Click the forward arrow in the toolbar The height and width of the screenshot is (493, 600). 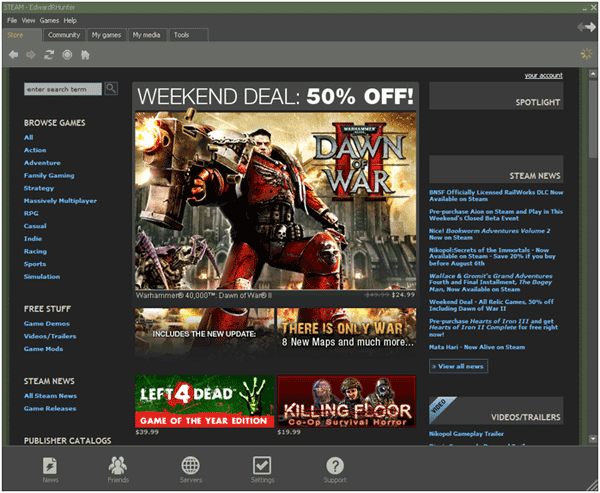pyautogui.click(x=31, y=55)
